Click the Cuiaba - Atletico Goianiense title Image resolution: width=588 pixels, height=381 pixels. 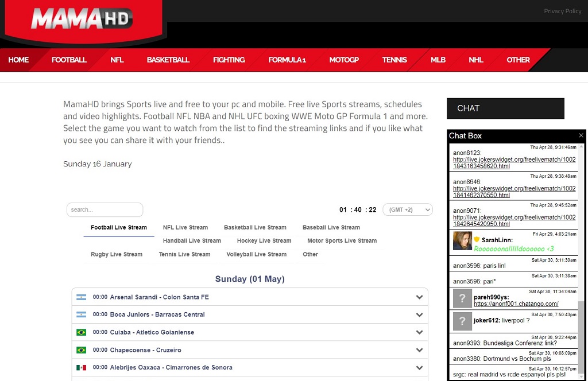[152, 332]
